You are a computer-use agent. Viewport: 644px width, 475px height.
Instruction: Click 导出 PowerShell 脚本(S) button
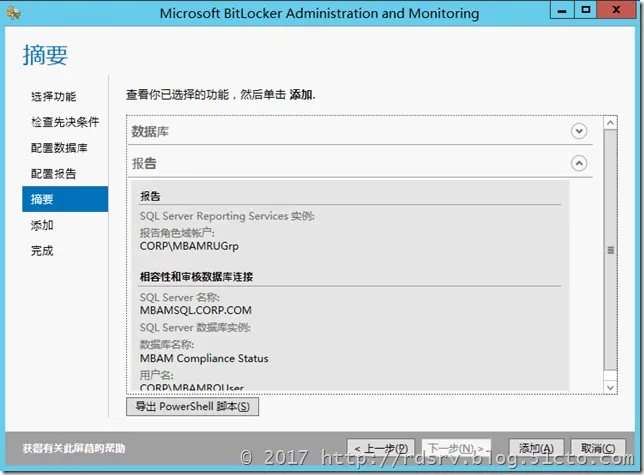192,406
